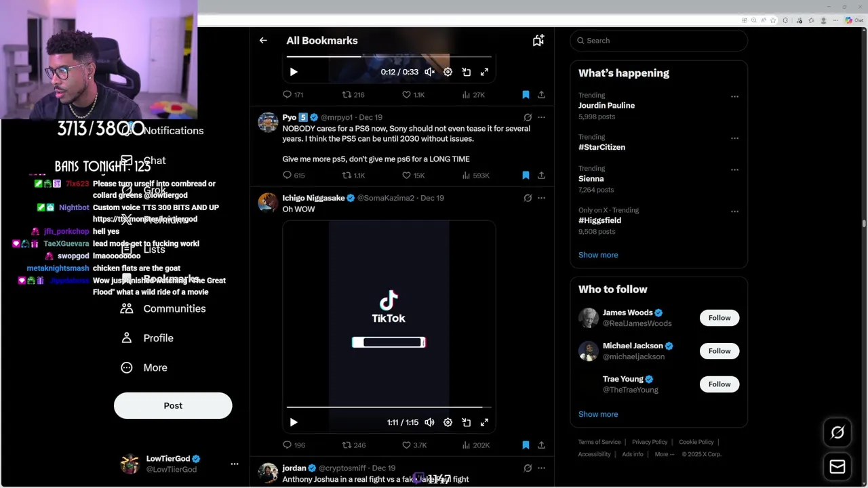The height and width of the screenshot is (488, 868).
Task: Open Pyo's profile avatar
Action: 268,123
